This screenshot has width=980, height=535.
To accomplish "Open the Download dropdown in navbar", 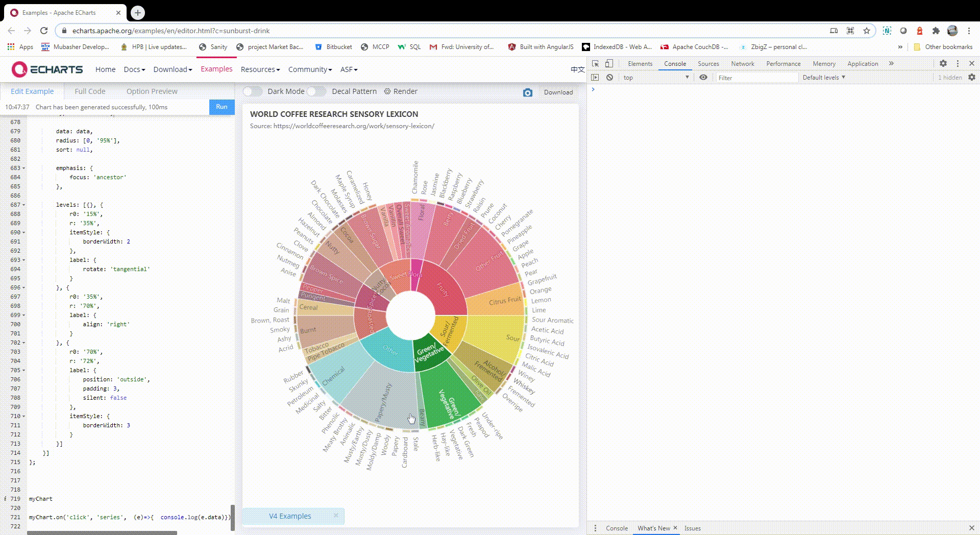I will (173, 69).
